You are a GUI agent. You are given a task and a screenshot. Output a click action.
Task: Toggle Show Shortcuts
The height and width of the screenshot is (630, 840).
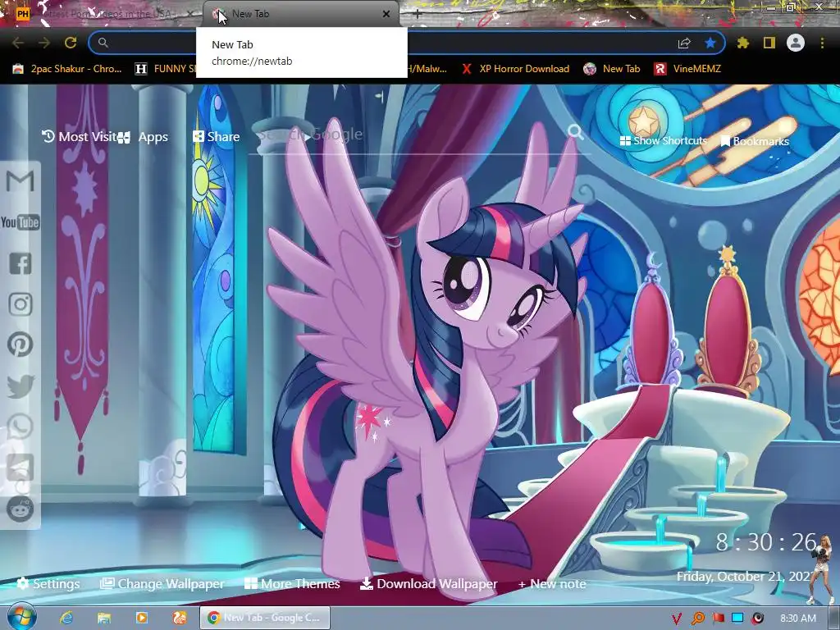(663, 140)
